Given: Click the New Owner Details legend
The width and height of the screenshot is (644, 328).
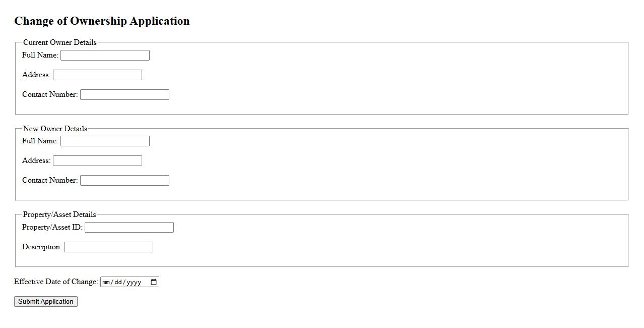Looking at the screenshot, I should (x=55, y=129).
